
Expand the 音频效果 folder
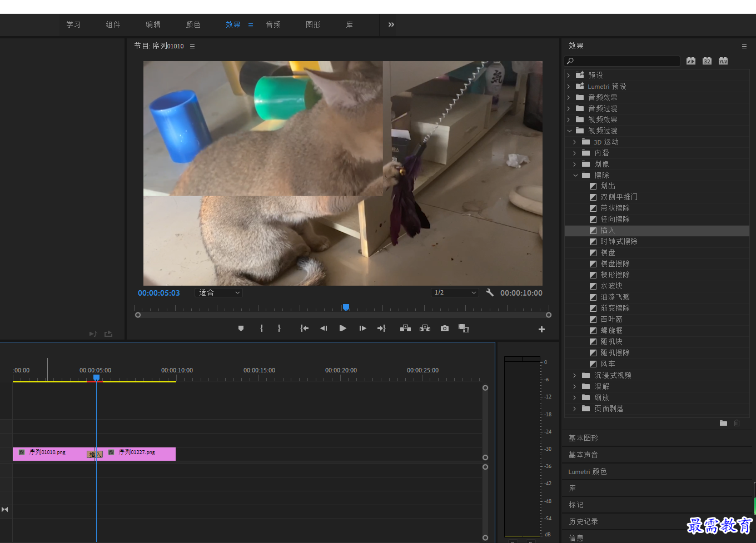[569, 97]
